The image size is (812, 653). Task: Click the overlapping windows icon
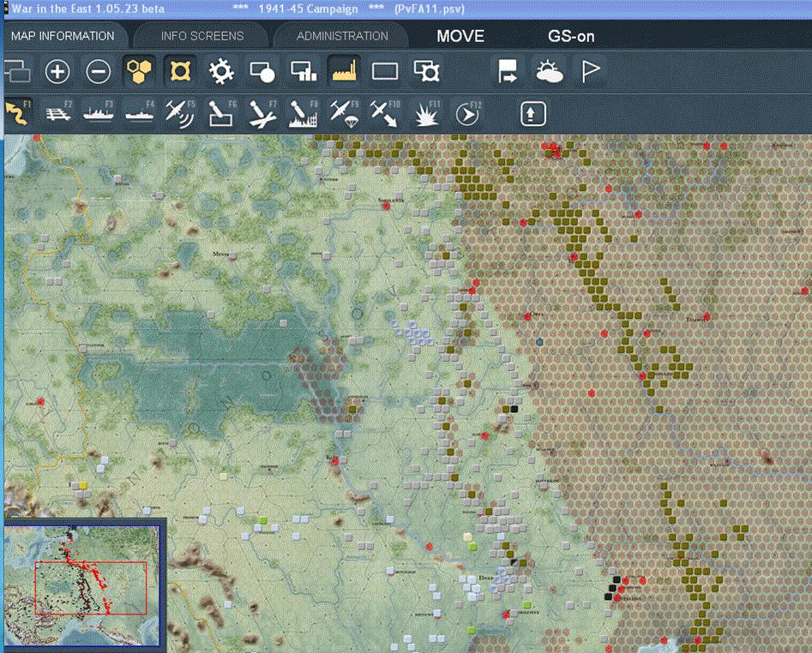click(17, 71)
